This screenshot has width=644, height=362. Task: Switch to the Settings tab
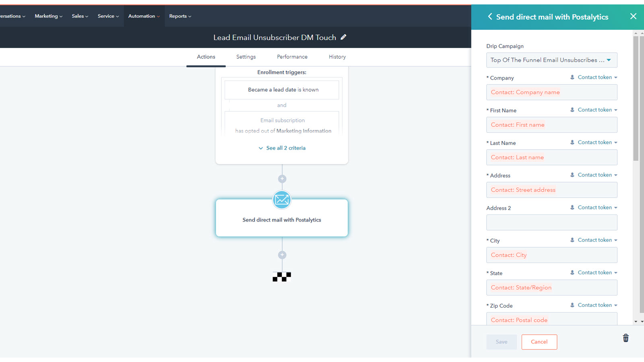point(246,57)
